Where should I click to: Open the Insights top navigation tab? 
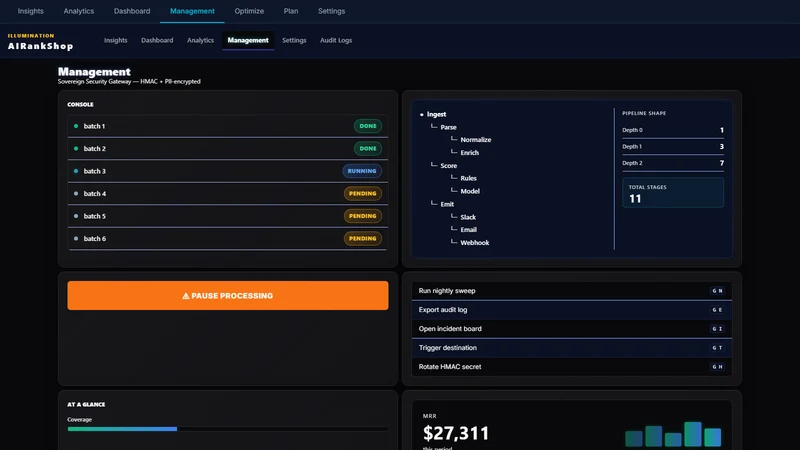31,11
